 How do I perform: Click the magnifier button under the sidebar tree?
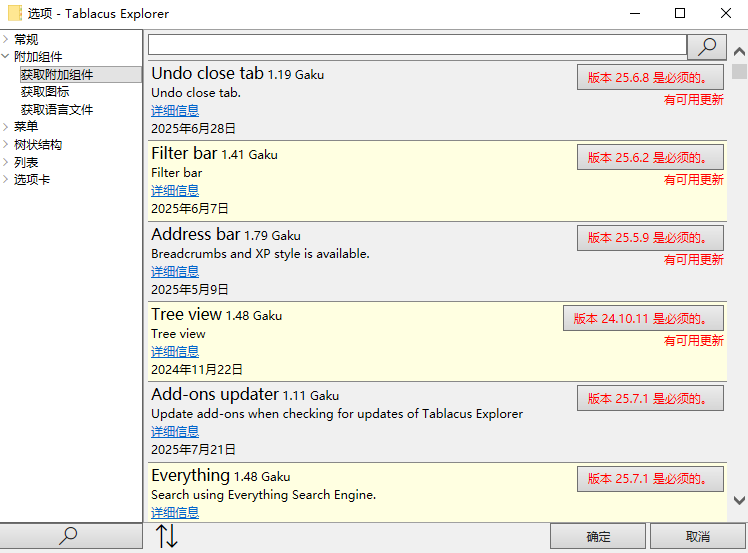(x=71, y=536)
